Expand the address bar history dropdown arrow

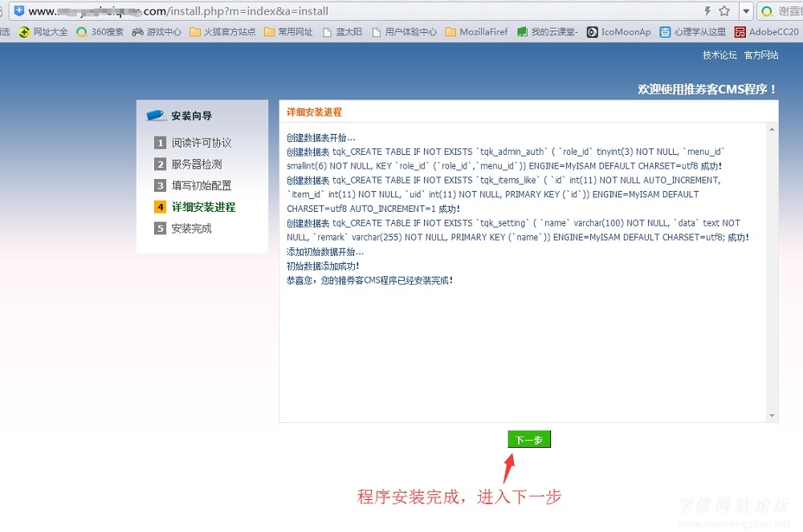click(746, 11)
